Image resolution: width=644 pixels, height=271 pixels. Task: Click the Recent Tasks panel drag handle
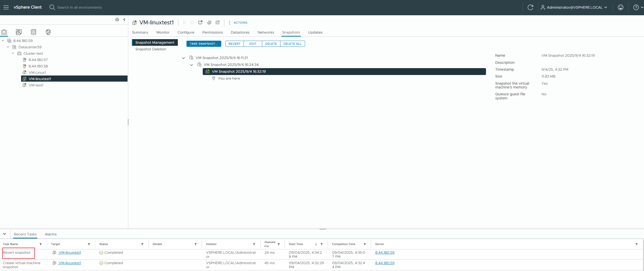pyautogui.click(x=323, y=229)
